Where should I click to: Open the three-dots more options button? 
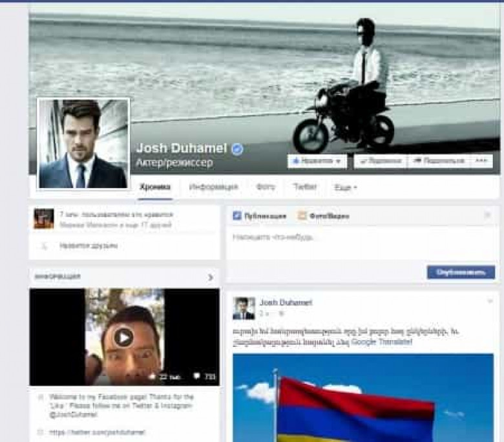click(x=481, y=161)
